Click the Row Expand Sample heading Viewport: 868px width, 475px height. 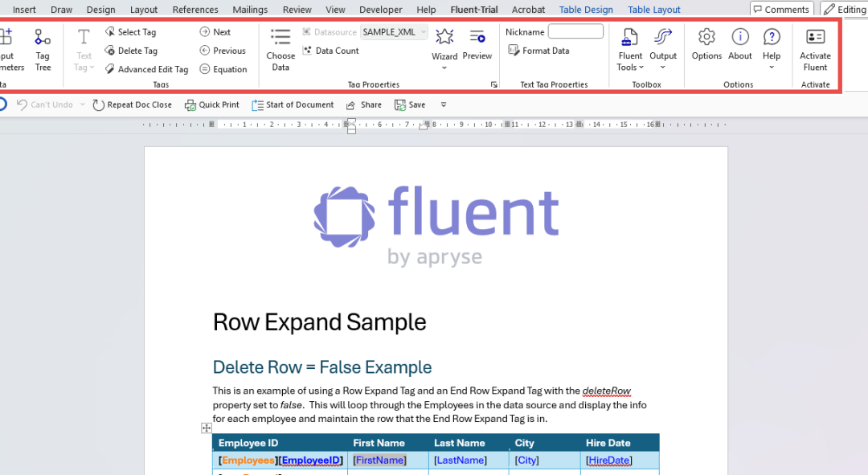pyautogui.click(x=319, y=322)
